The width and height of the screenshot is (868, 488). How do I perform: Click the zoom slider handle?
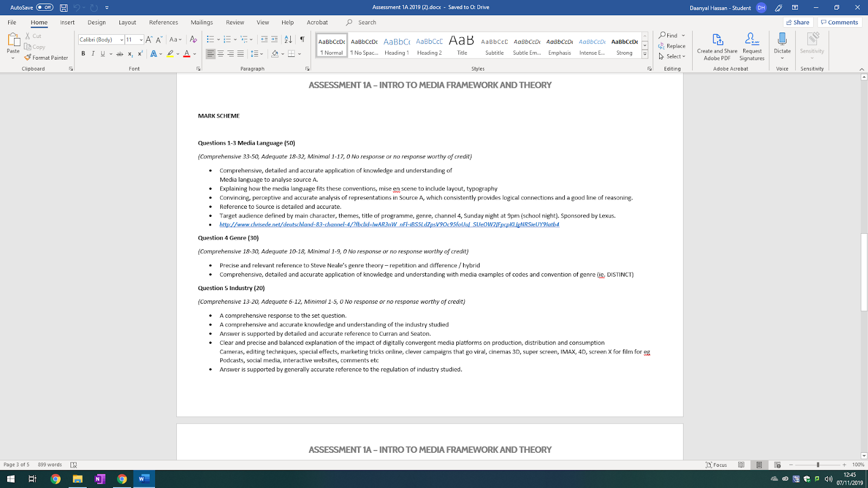[x=818, y=465]
